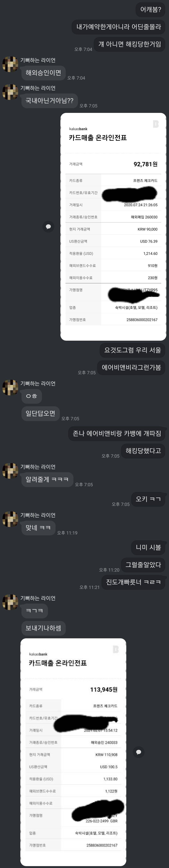Screen dimensions: 169x868
Task: Select the 요것도그럼 우리 서울 message bubble
Action: [133, 350]
